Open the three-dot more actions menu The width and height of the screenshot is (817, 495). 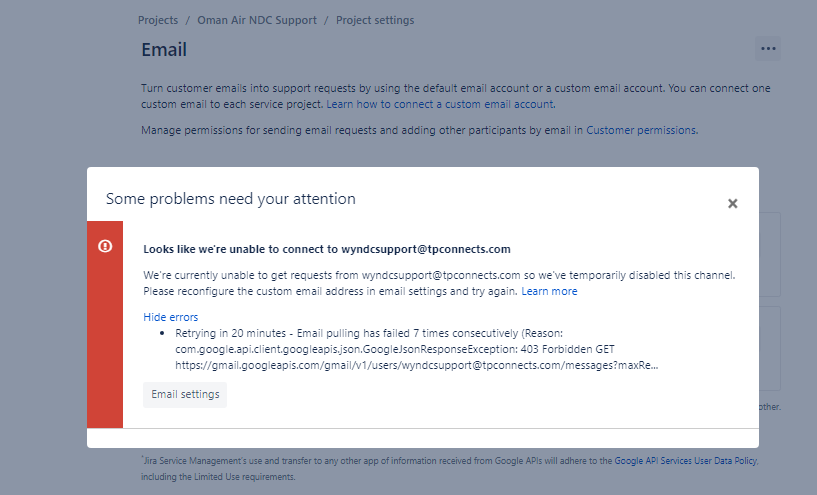pos(768,48)
